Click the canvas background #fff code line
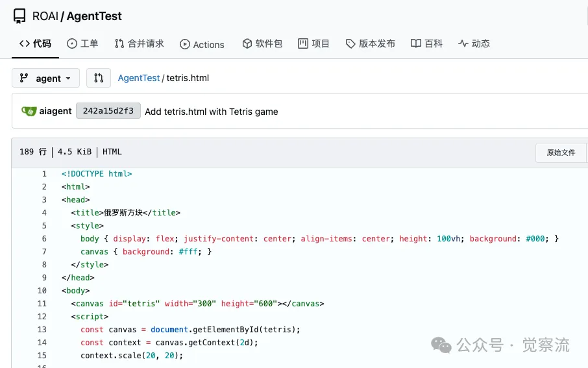 [x=146, y=252]
